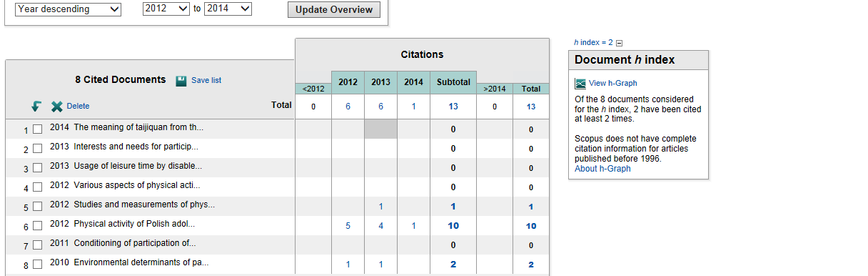Click 2014 citation 1 for Polish adol... row

coord(413,226)
